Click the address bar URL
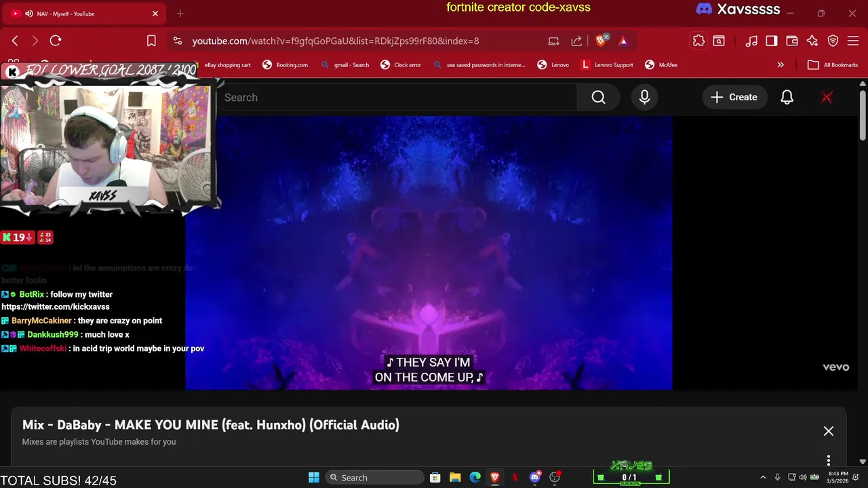Image resolution: width=868 pixels, height=488 pixels. pyautogui.click(x=336, y=41)
